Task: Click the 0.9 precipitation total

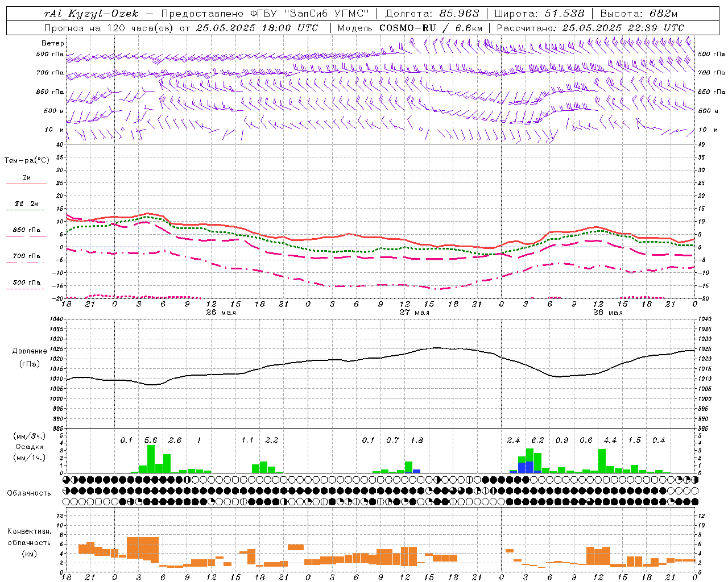Action: tap(562, 440)
